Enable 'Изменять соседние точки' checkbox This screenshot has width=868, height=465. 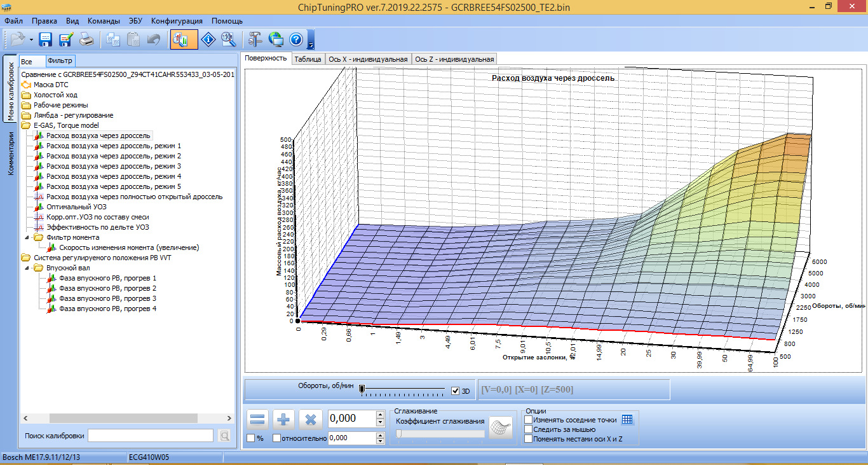click(528, 420)
